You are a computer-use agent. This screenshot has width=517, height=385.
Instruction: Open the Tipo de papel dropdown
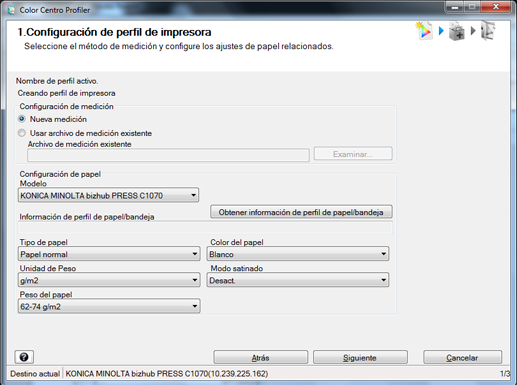(109, 254)
